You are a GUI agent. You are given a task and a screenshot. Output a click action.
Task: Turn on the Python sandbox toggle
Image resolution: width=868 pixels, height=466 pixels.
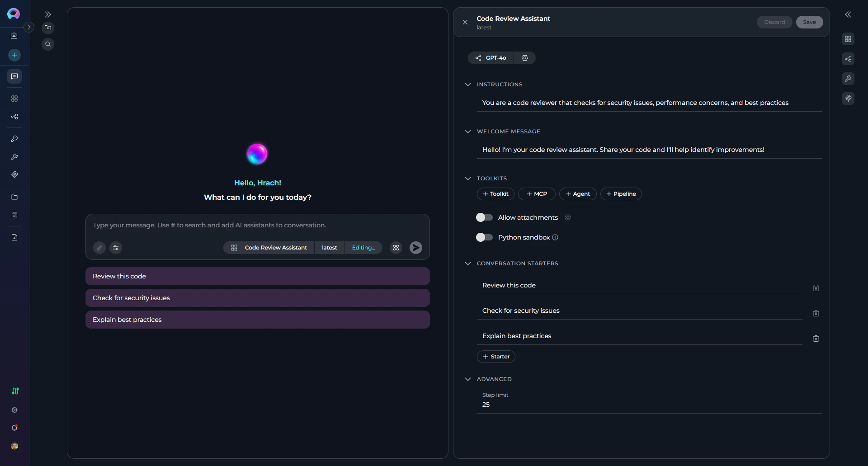click(484, 237)
